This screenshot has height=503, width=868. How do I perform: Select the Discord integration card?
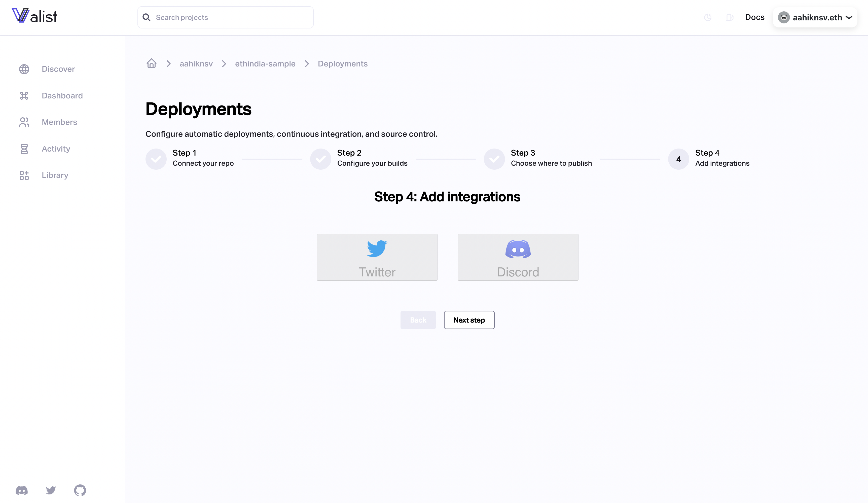click(x=518, y=257)
